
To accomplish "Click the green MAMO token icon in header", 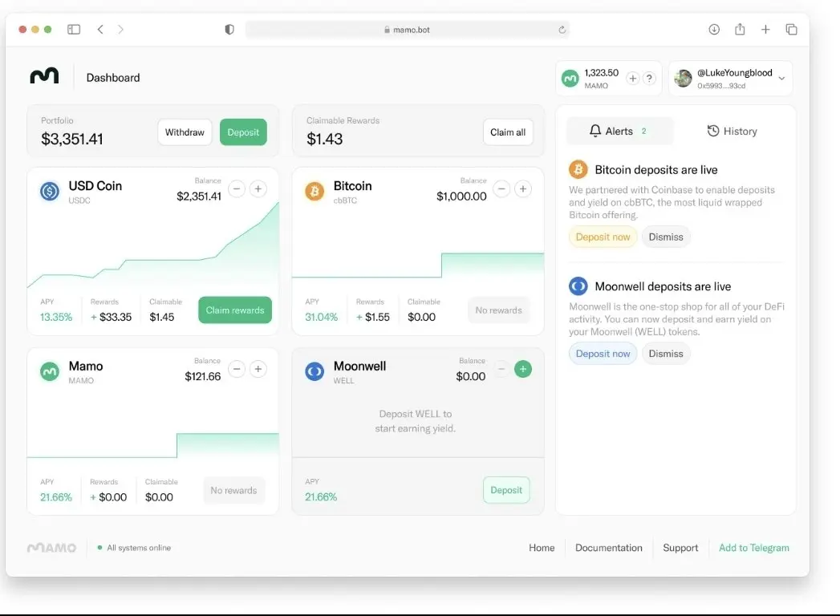I will pos(570,79).
